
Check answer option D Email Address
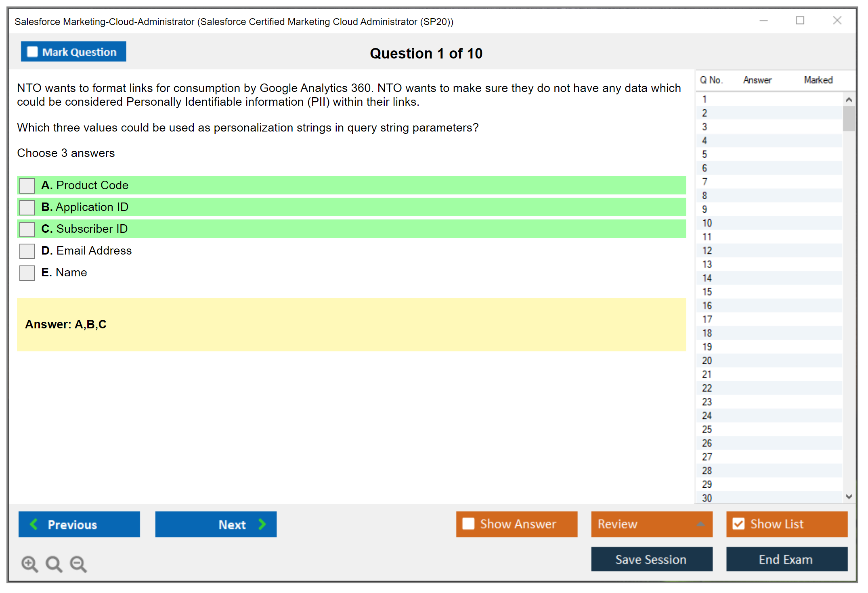[x=27, y=251]
